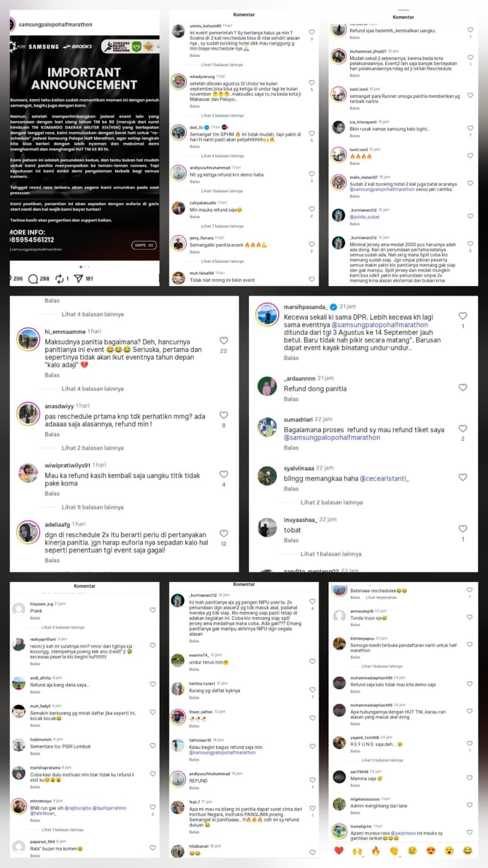
Task: Share post via paper plane icon showing 181
Action: pos(78,278)
